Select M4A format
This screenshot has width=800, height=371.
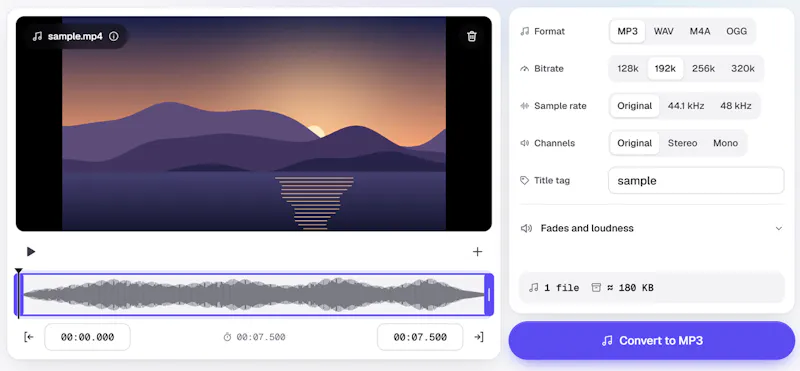(x=699, y=31)
